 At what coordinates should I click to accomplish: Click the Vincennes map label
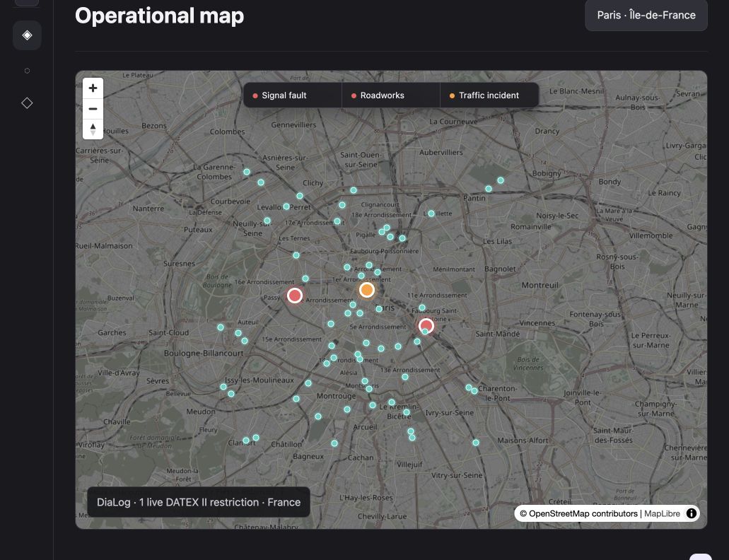coord(537,323)
